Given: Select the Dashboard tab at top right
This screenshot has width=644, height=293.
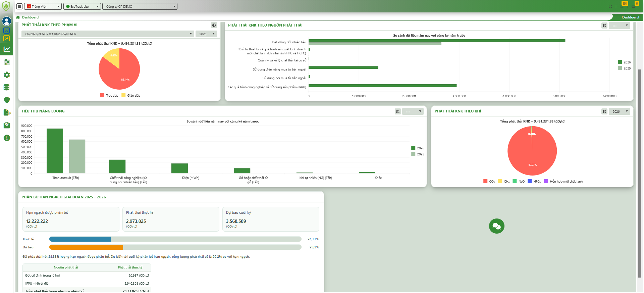Looking at the screenshot, I should tap(630, 17).
